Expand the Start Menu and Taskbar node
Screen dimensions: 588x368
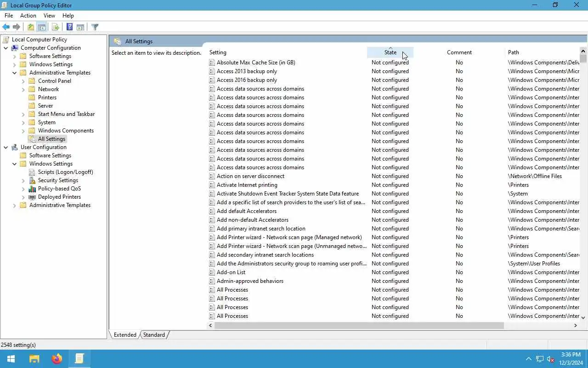click(23, 114)
